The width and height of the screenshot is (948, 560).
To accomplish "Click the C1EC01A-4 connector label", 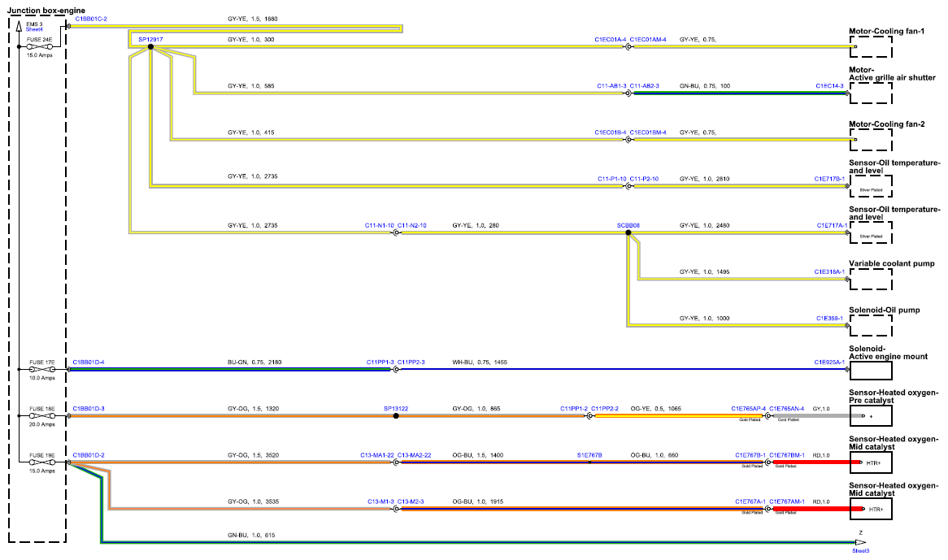I will (611, 39).
